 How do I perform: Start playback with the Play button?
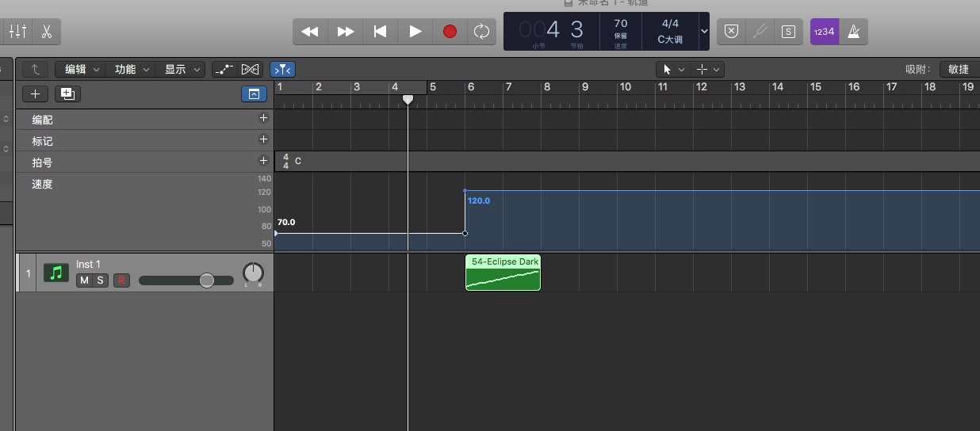[x=415, y=32]
